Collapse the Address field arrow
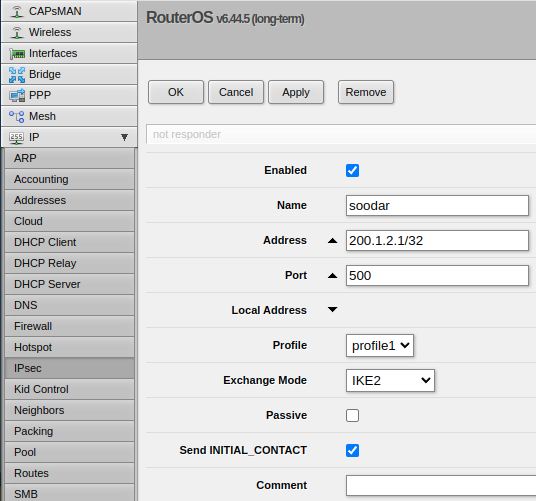This screenshot has width=536, height=501. click(x=332, y=241)
